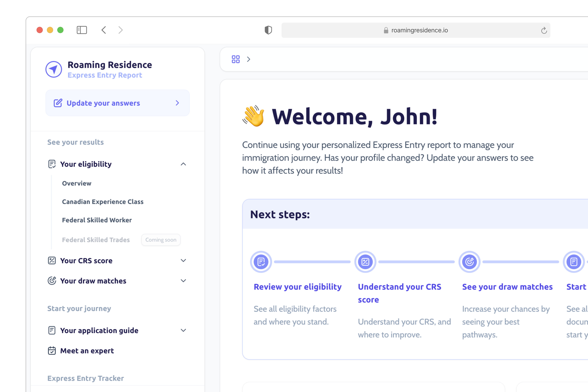Screen dimensions: 588x392
Task: Click the Roaming Residence compass logo icon
Action: [53, 69]
